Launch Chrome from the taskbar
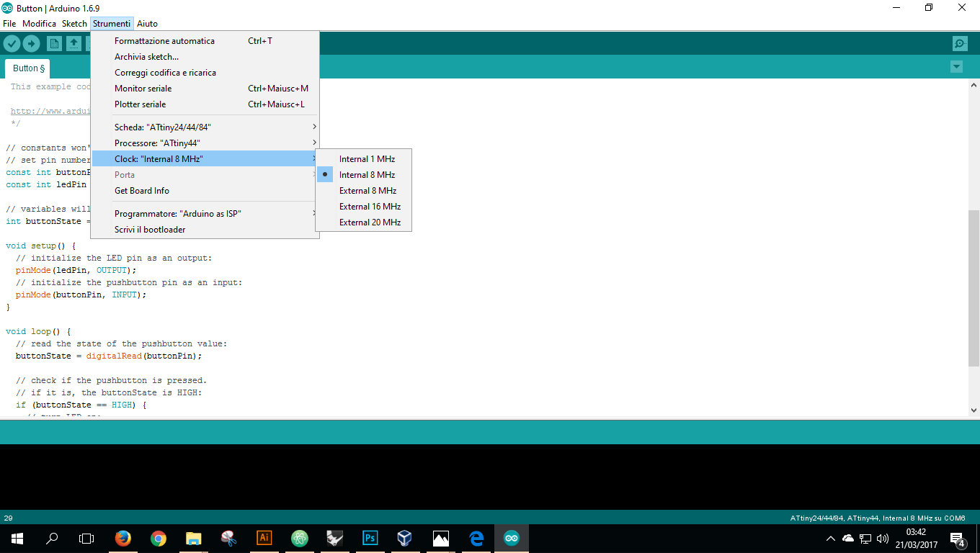The height and width of the screenshot is (553, 980). click(x=159, y=538)
